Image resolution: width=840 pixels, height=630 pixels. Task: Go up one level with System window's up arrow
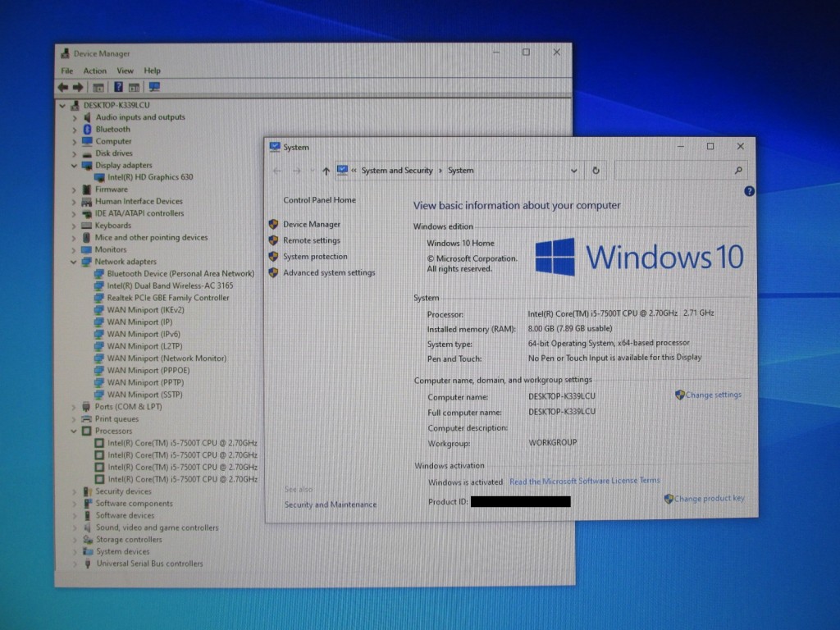click(x=326, y=171)
